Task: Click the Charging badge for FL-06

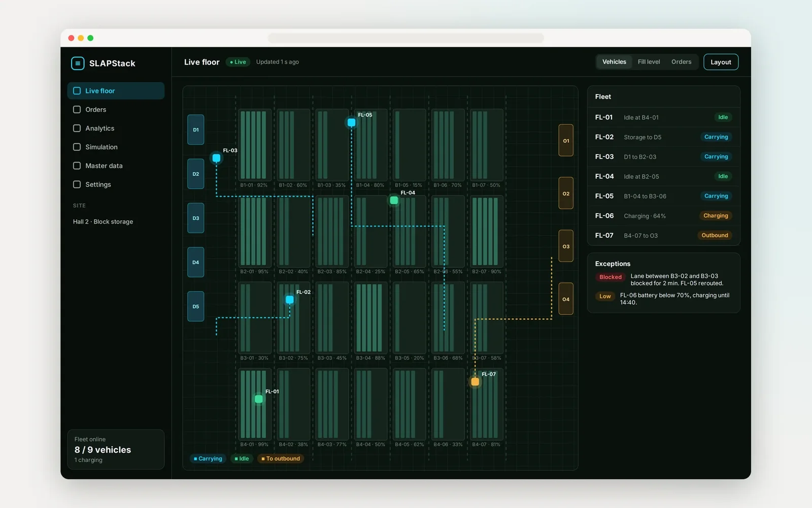Action: pos(716,216)
